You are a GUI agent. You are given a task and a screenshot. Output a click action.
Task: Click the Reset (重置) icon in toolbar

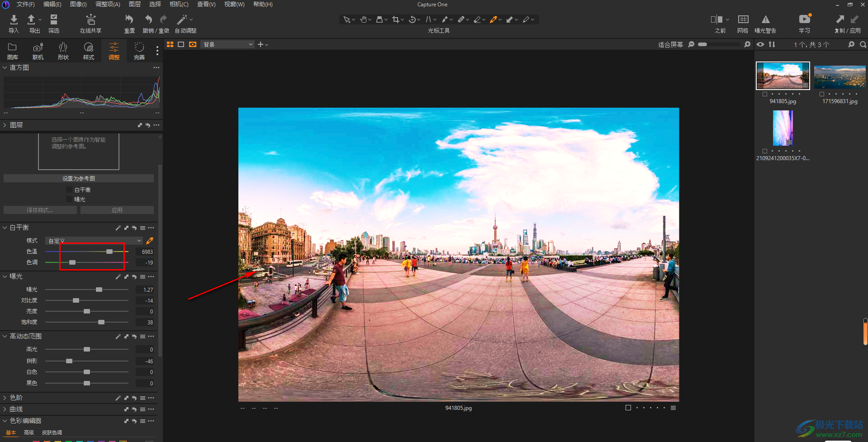pyautogui.click(x=129, y=20)
